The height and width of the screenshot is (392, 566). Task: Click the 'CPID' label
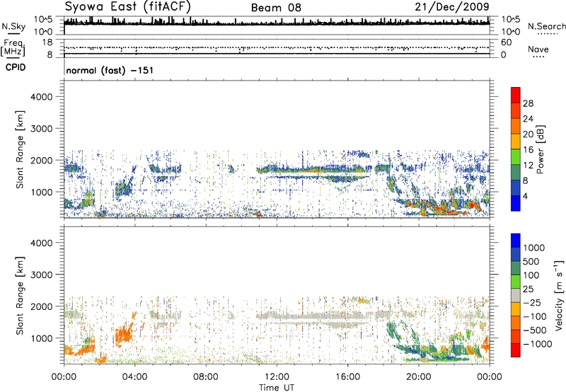click(16, 67)
